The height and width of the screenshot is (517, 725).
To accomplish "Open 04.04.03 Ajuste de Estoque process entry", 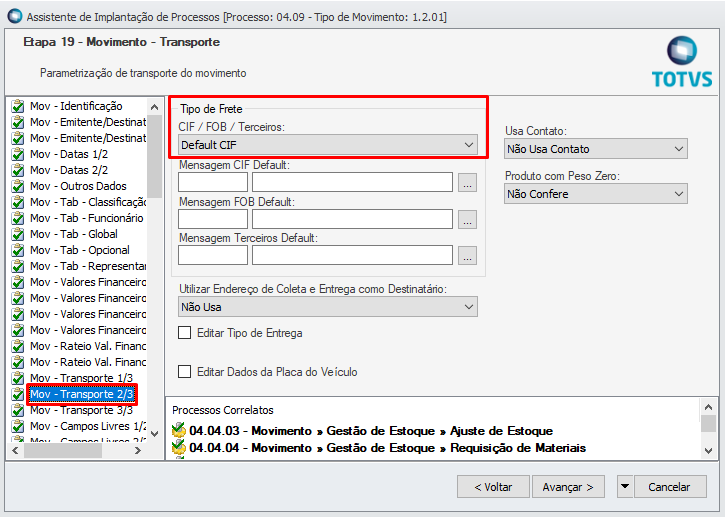I will pos(371,431).
